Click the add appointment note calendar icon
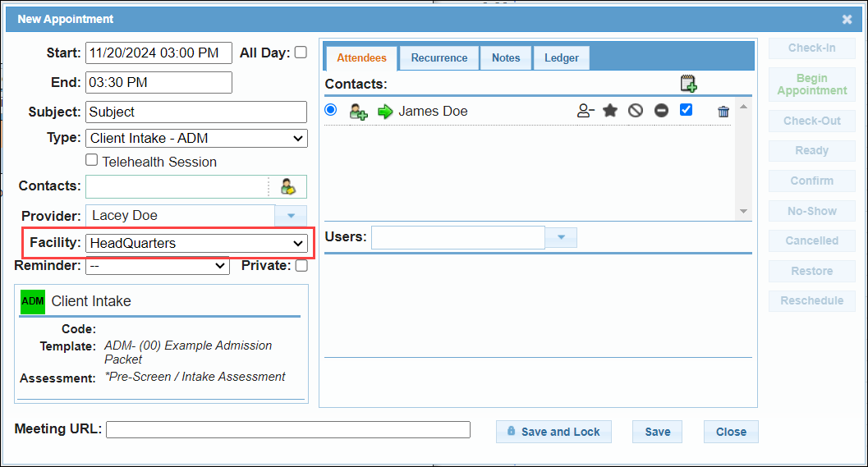 pyautogui.click(x=688, y=84)
